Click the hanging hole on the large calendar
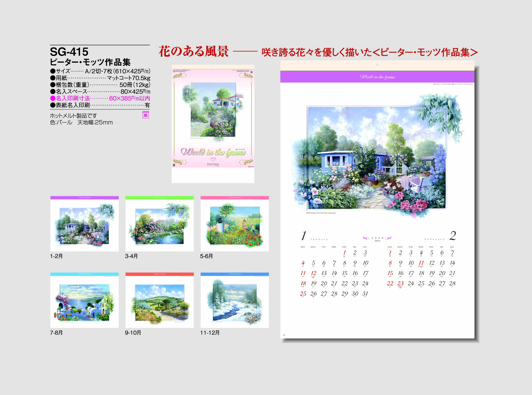 [377, 65]
